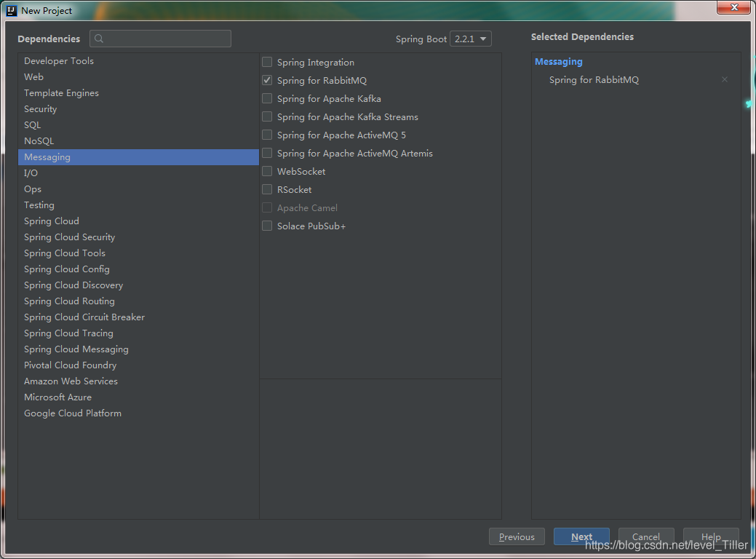The width and height of the screenshot is (756, 559).
Task: Open the Spring Cloud Security category
Action: [x=138, y=237]
